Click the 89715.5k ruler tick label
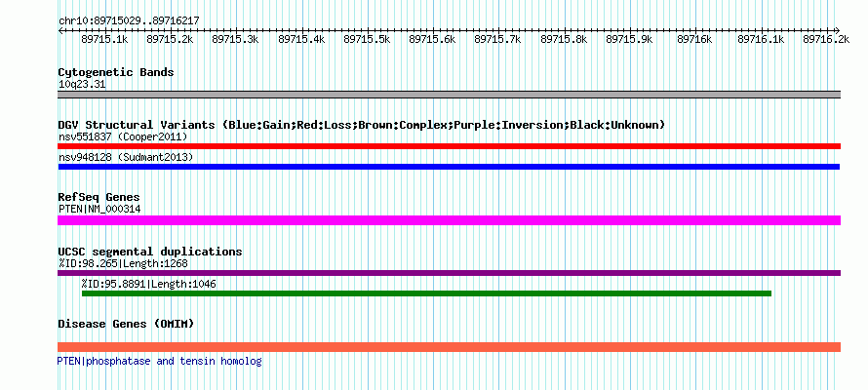 (x=367, y=39)
